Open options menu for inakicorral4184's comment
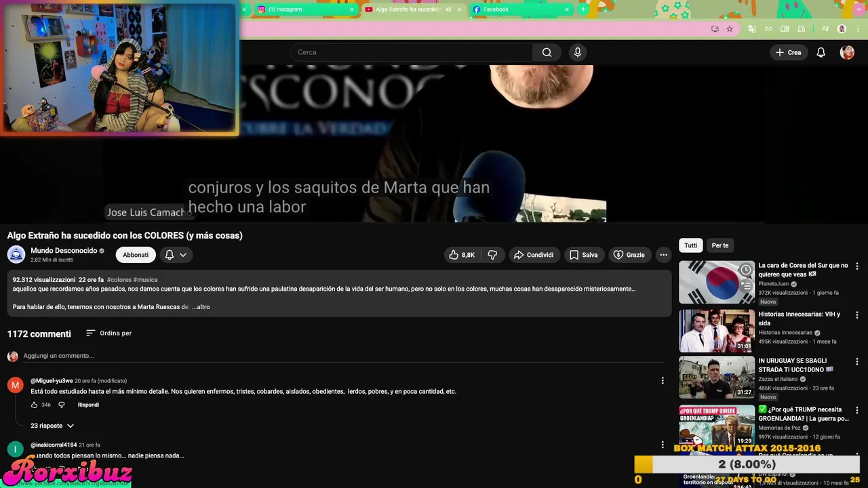The image size is (868, 488). point(663,445)
